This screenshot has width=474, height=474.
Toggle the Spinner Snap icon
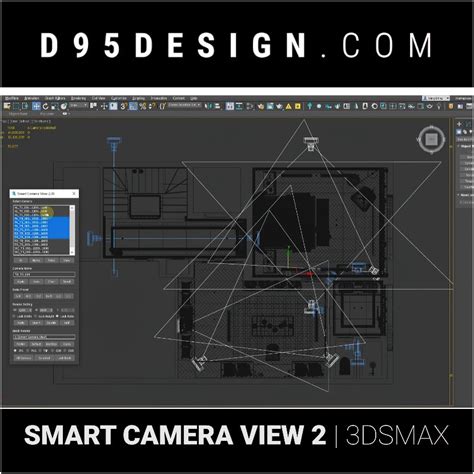pyautogui.click(x=152, y=106)
